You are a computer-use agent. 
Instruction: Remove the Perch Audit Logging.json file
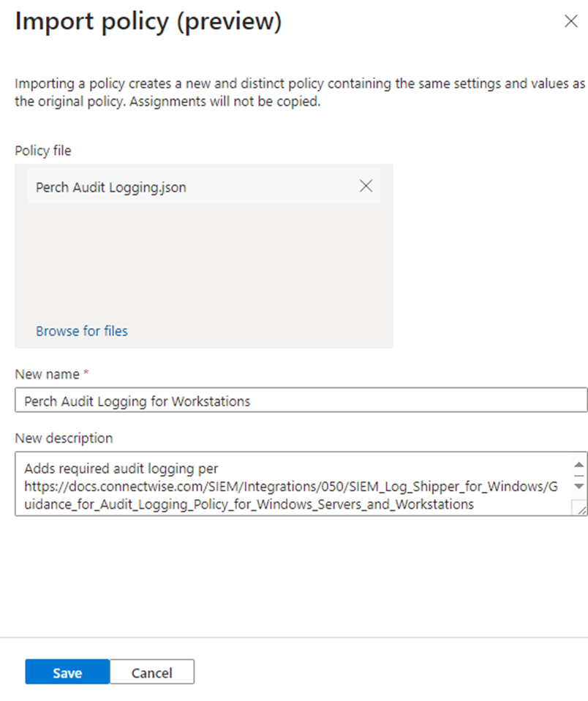point(366,186)
